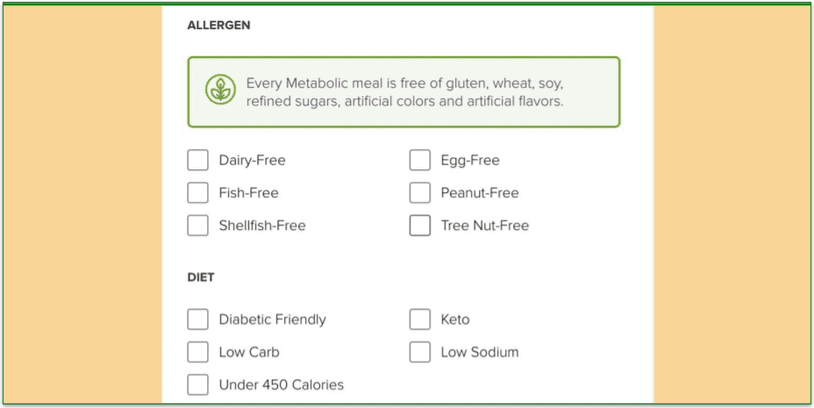This screenshot has height=408, width=814.
Task: Click the 'Shellfish-Free' label text
Action: point(262,226)
